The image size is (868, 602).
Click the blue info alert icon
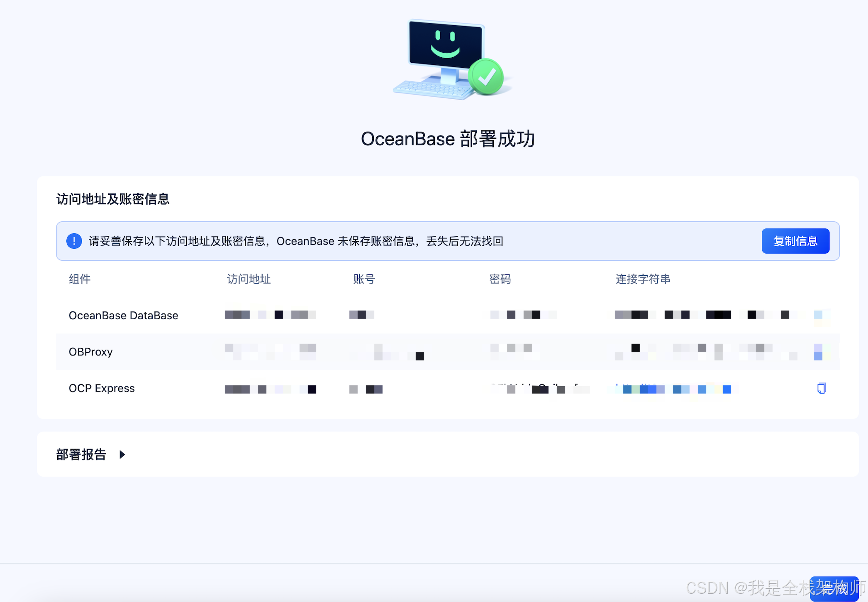point(74,241)
